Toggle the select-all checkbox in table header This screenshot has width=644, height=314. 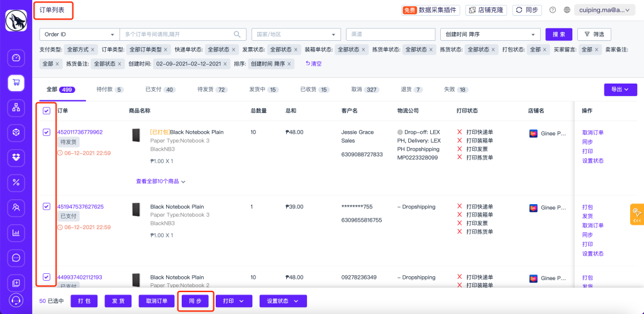click(47, 111)
